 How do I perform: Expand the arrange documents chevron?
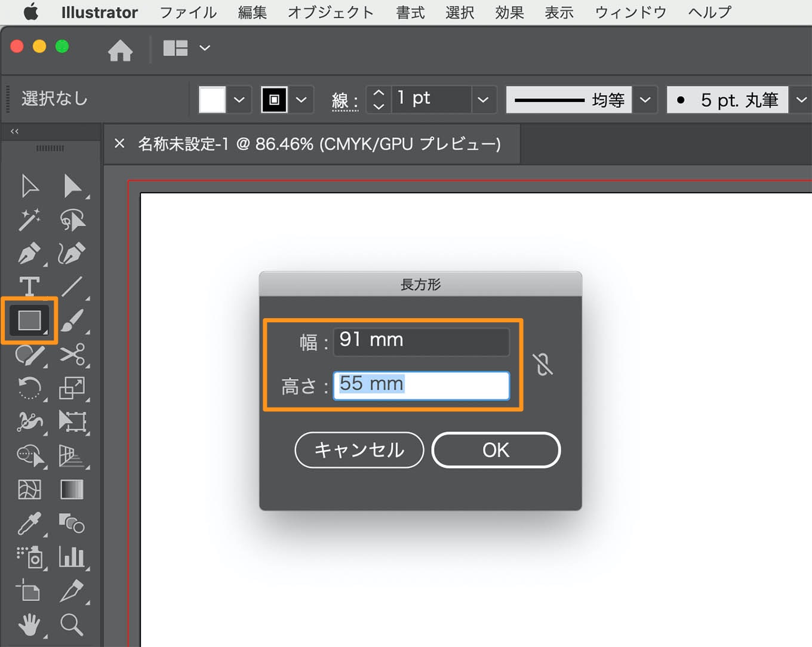[x=205, y=48]
